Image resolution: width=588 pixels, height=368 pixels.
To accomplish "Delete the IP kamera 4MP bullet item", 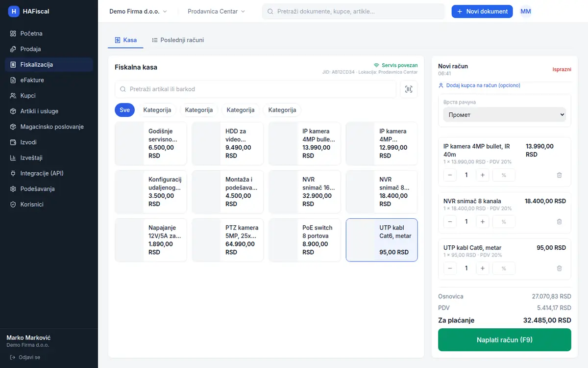I will [x=559, y=175].
